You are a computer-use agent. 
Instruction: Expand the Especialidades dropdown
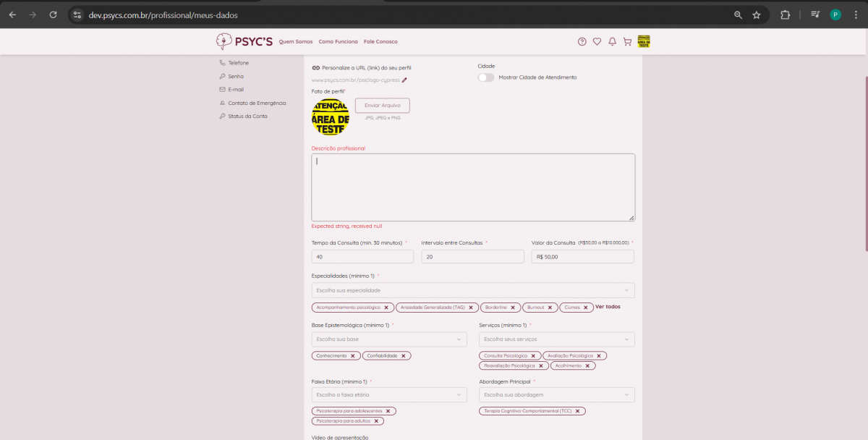tap(472, 290)
